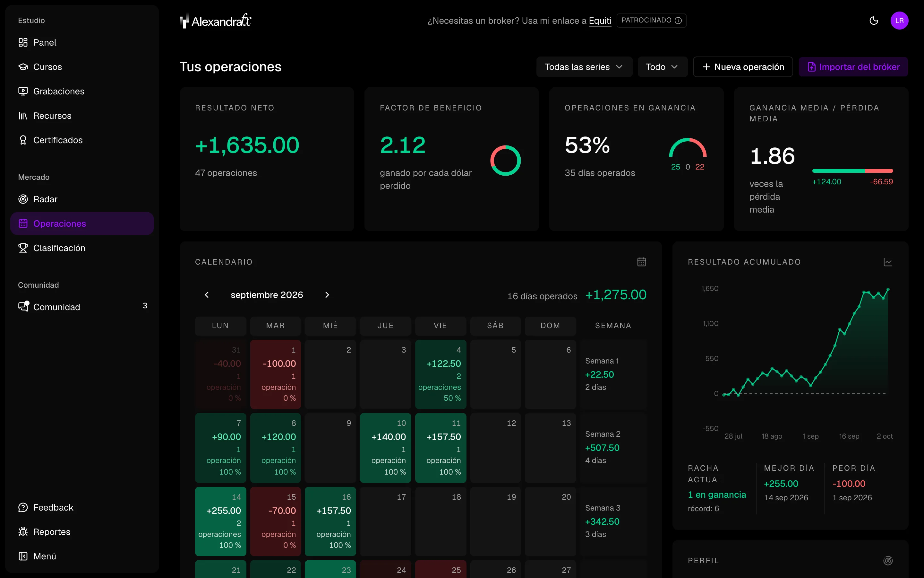Click the Reportes bug icon
Viewport: 924px width, 578px height.
[x=23, y=532]
